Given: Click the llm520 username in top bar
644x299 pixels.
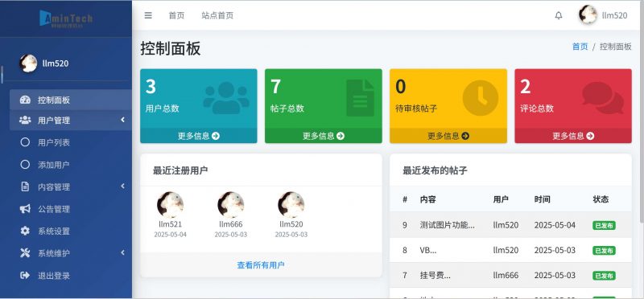Looking at the screenshot, I should (614, 15).
